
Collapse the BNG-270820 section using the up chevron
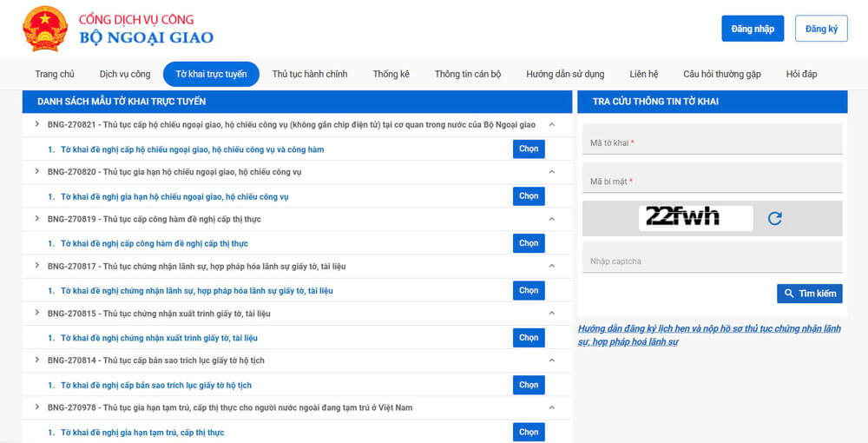point(551,172)
